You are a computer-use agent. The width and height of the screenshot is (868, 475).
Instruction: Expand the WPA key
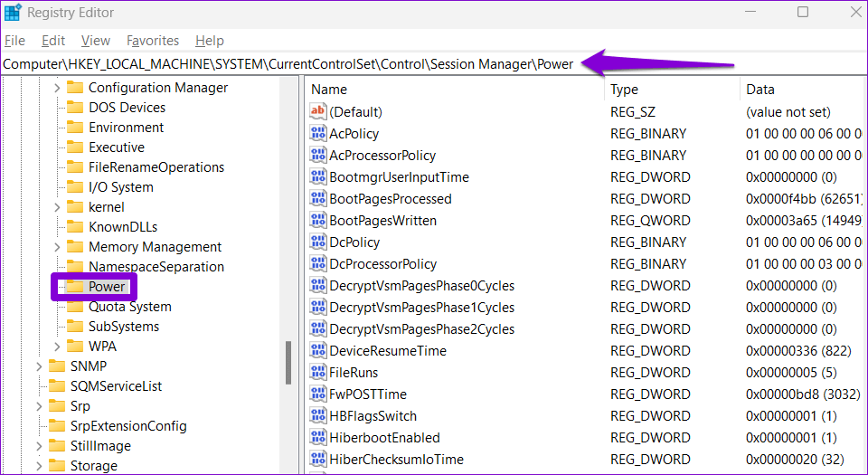[57, 347]
